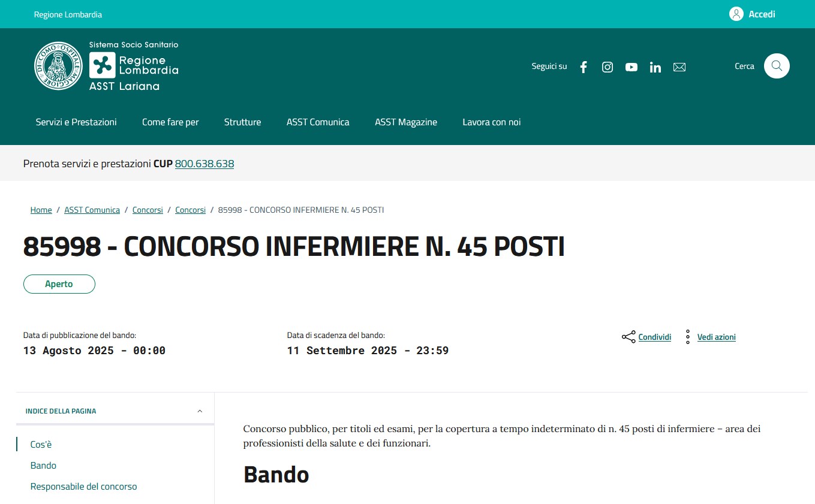Click the Ospedale Maggiore round seal logo

coord(58,66)
